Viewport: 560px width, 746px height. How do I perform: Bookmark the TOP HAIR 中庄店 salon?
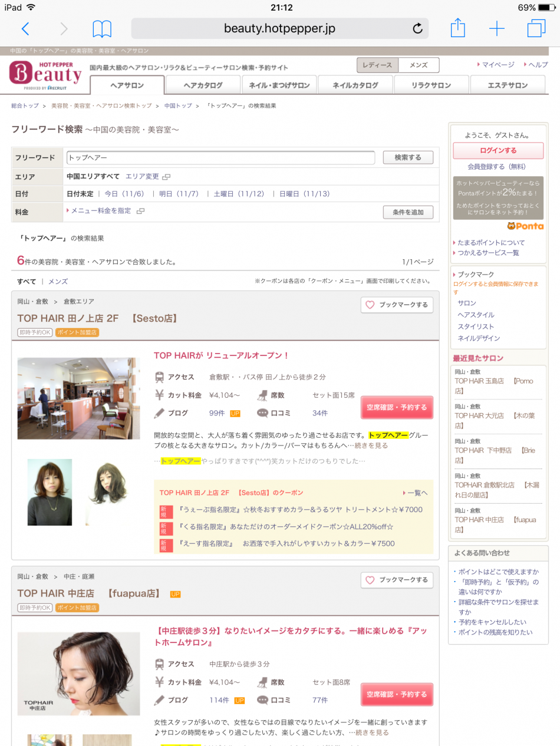coord(397,580)
